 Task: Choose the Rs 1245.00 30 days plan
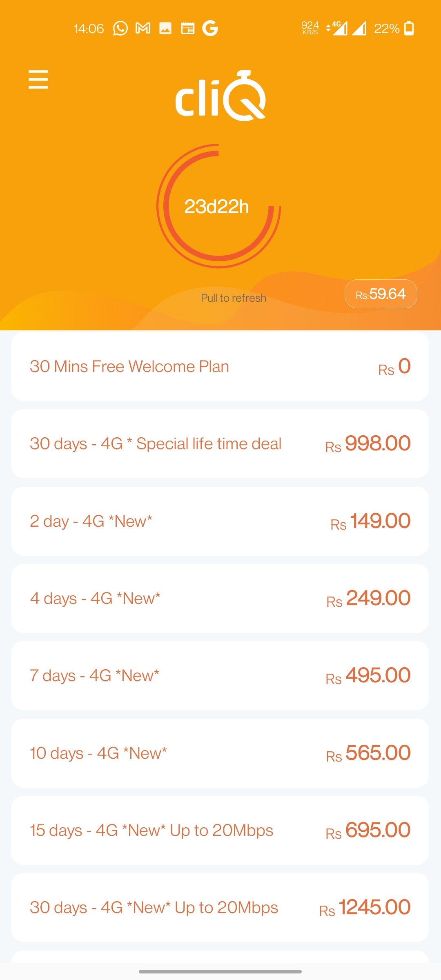(x=220, y=907)
